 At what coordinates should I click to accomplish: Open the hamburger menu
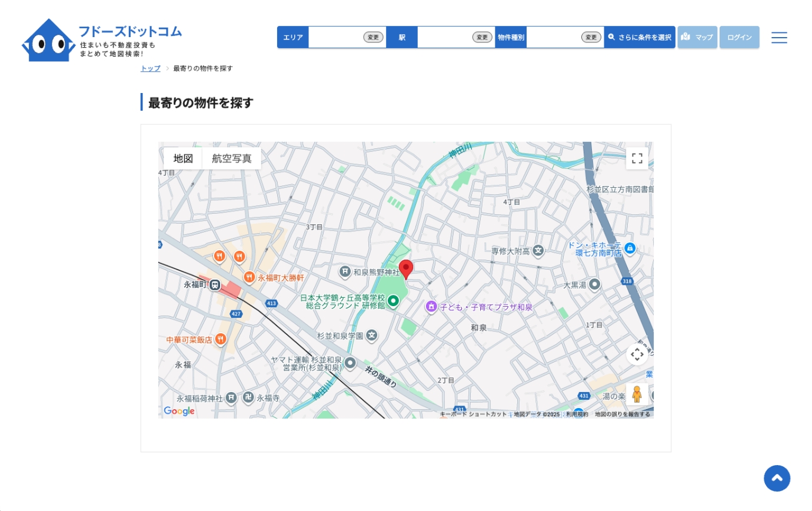(778, 38)
